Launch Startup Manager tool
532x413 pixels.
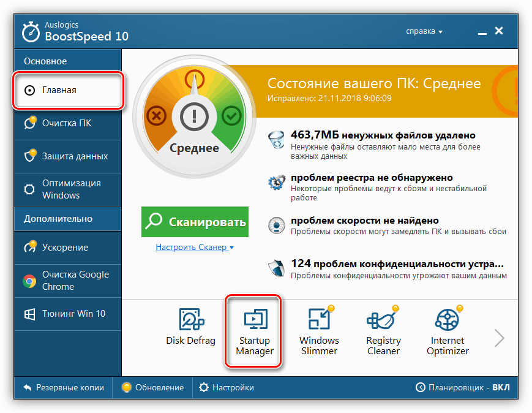pos(255,332)
